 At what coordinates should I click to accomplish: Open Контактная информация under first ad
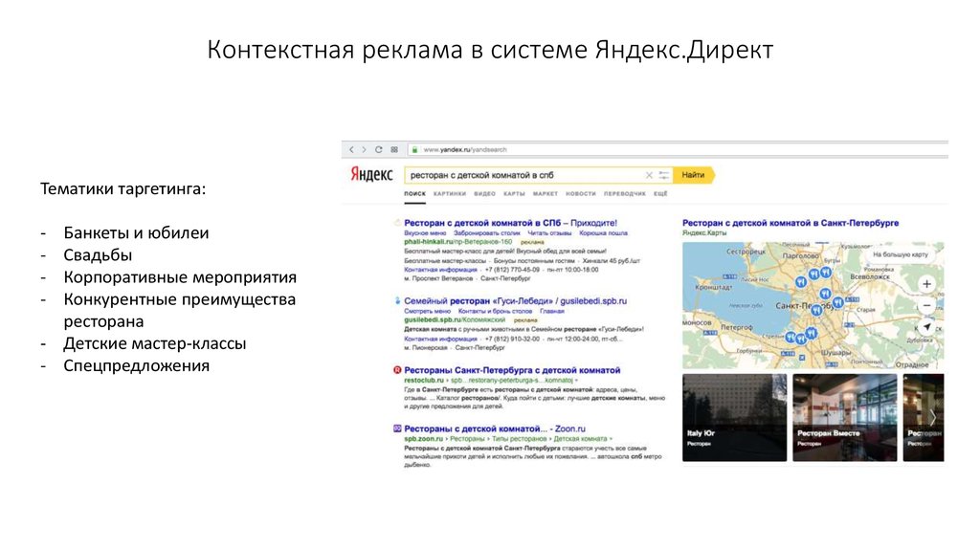tap(440, 270)
